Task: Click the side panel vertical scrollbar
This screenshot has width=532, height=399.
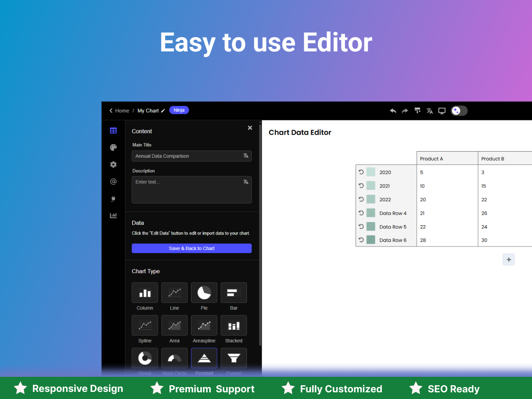Action: click(x=260, y=235)
